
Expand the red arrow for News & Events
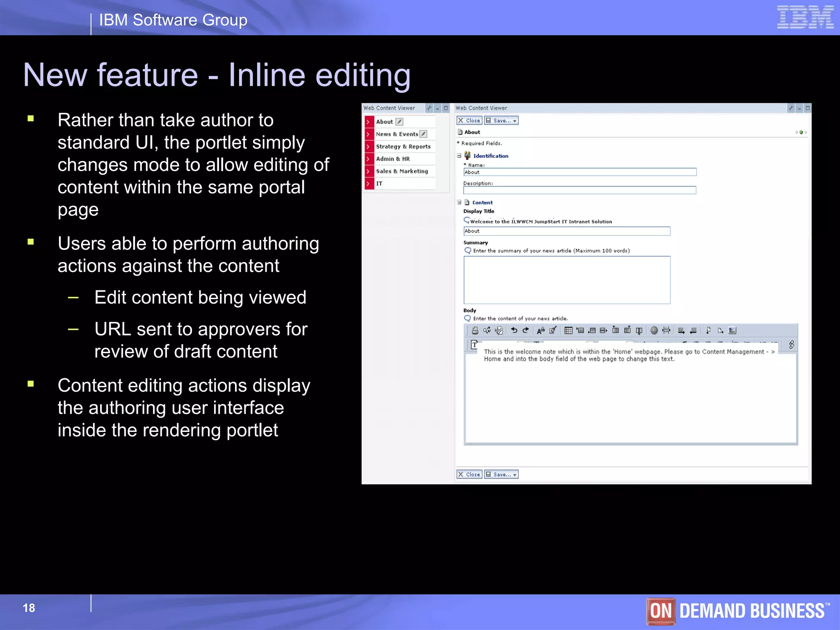coord(369,134)
